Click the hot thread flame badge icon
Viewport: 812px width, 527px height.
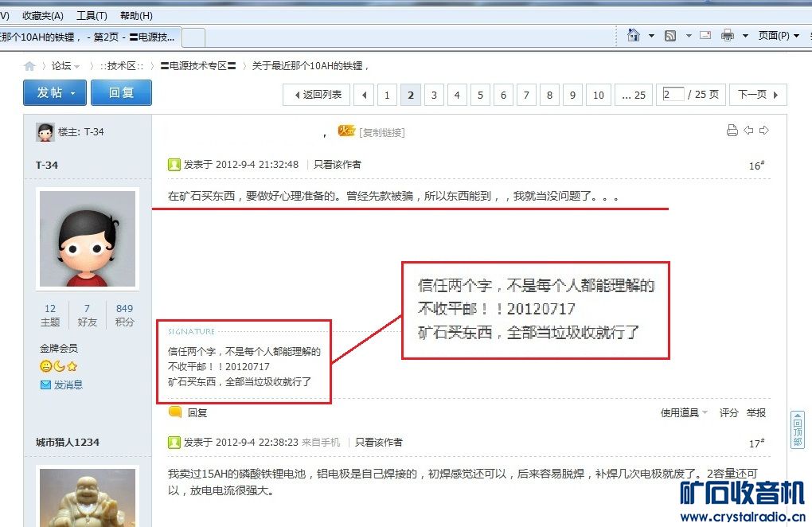tap(346, 131)
